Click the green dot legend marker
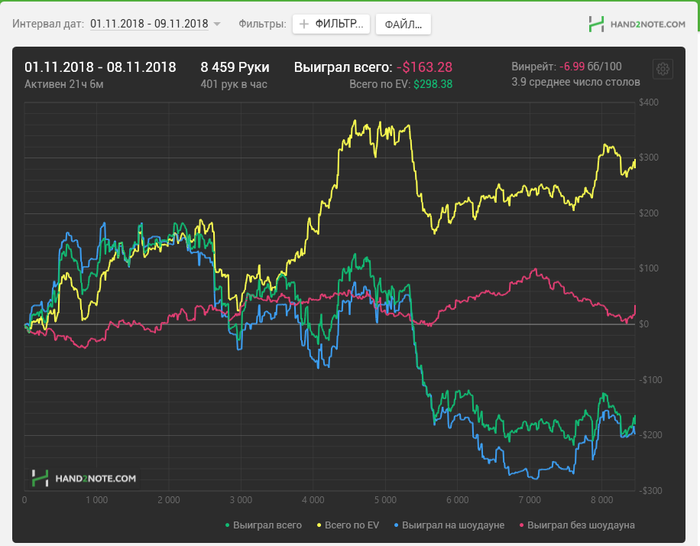700x546 pixels. 227,525
